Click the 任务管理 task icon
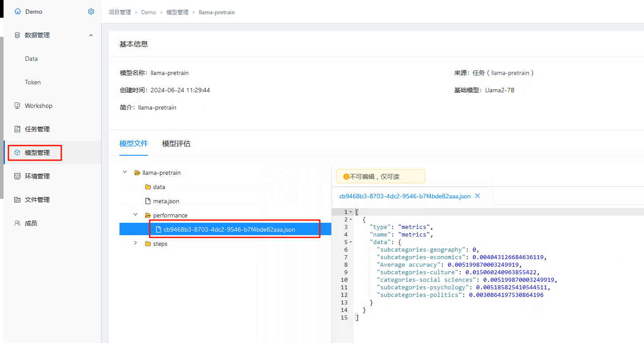This screenshot has width=644, height=343. [17, 129]
